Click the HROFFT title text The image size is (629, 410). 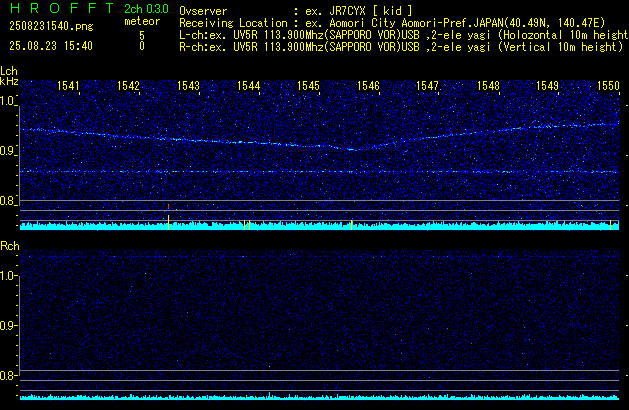click(62, 8)
